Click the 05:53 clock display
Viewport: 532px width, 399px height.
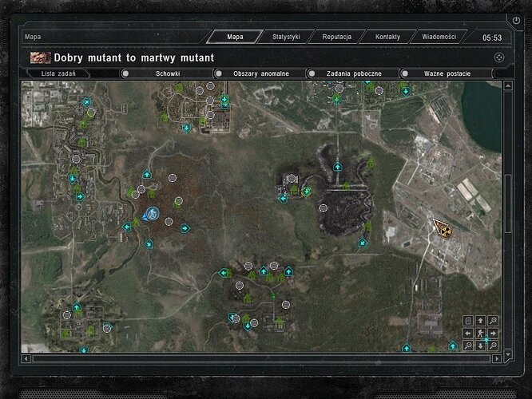(492, 38)
